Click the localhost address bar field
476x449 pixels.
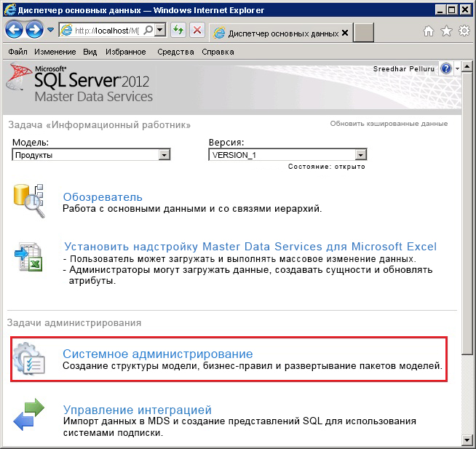point(106,31)
